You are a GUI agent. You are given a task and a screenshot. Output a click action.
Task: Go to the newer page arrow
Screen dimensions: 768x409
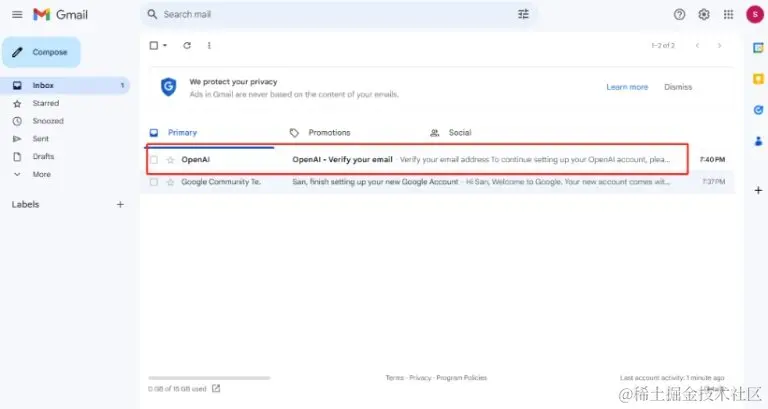(x=697, y=46)
